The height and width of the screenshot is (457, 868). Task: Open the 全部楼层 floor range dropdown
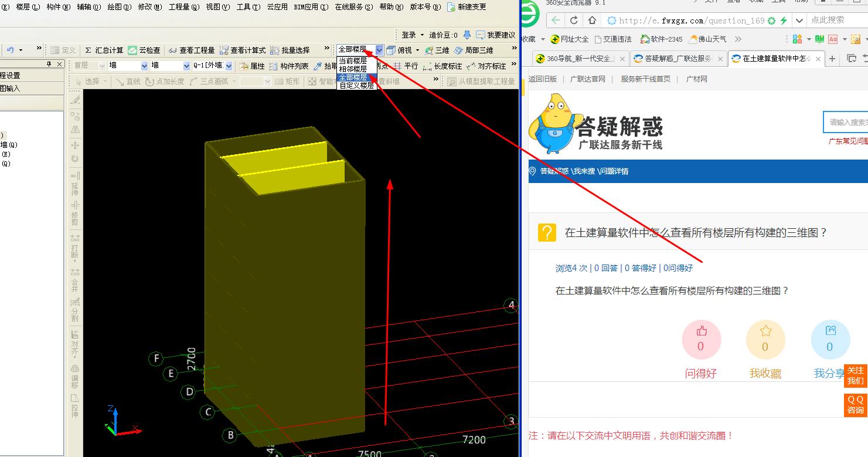(x=379, y=50)
